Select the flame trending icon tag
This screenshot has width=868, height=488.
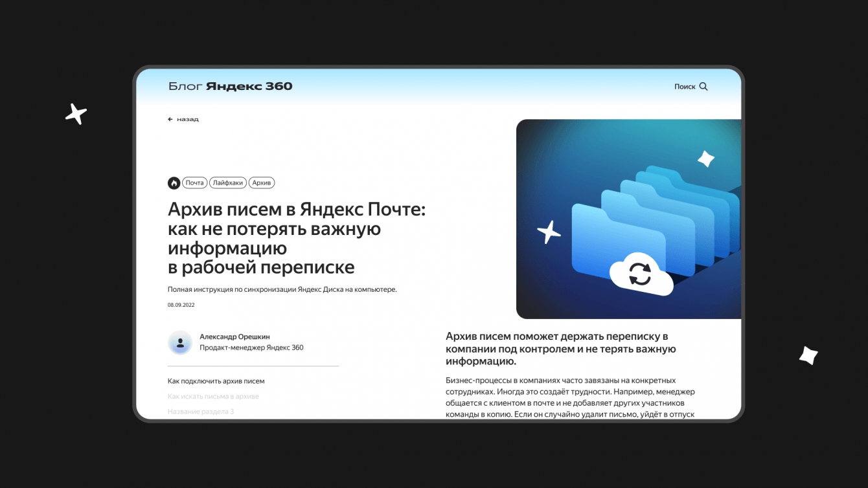click(x=174, y=183)
